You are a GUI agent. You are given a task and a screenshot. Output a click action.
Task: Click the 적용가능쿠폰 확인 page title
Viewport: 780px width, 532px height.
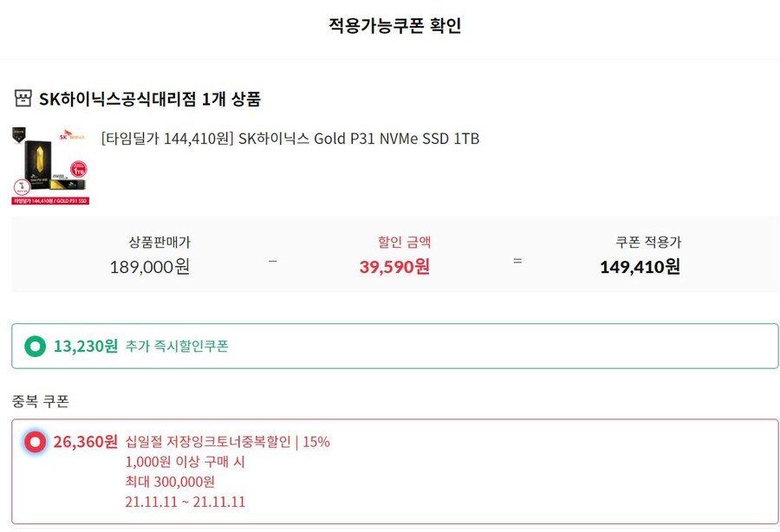point(395,25)
